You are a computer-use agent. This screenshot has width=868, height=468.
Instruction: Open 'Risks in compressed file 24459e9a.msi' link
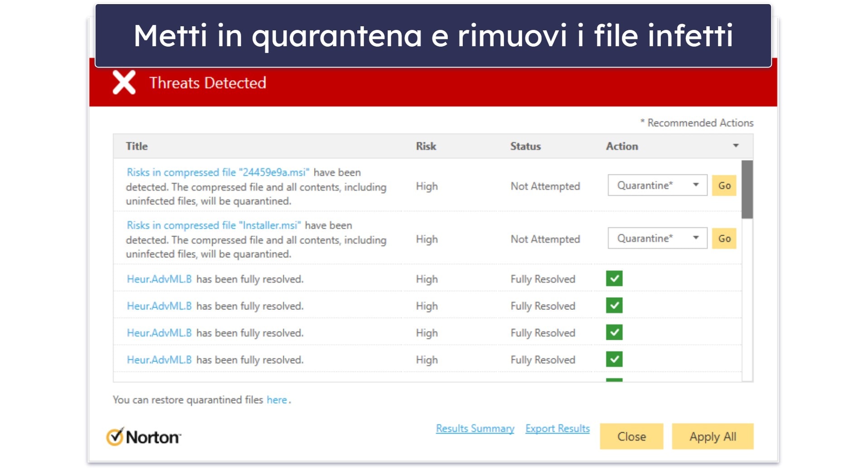[x=218, y=172]
